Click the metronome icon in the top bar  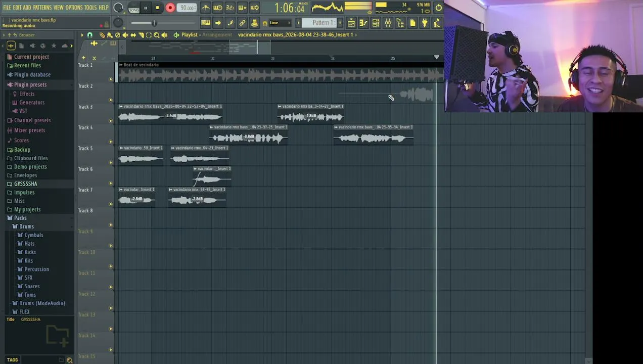click(x=206, y=8)
